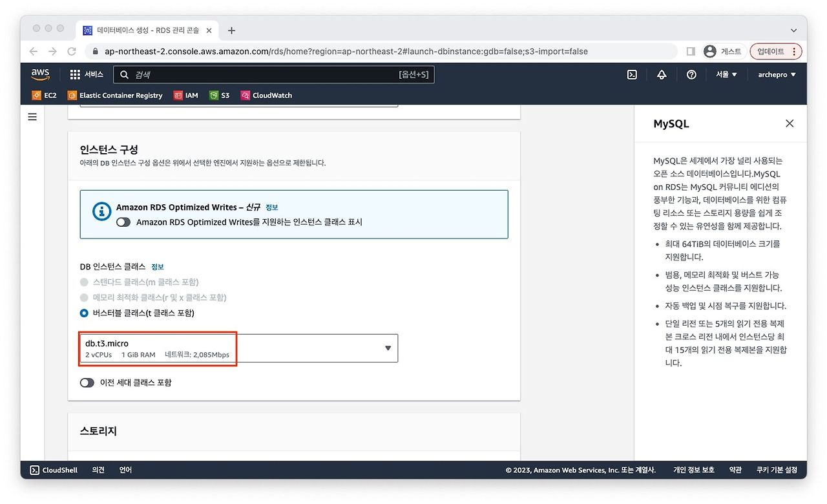This screenshot has width=827, height=504.
Task: Click the 스토리지 section heading
Action: [x=98, y=431]
